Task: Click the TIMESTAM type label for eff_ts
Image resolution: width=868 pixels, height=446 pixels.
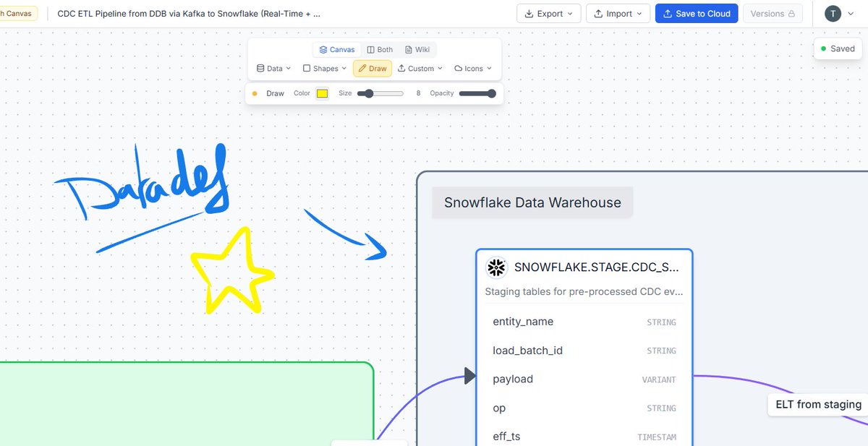Action: click(x=657, y=437)
